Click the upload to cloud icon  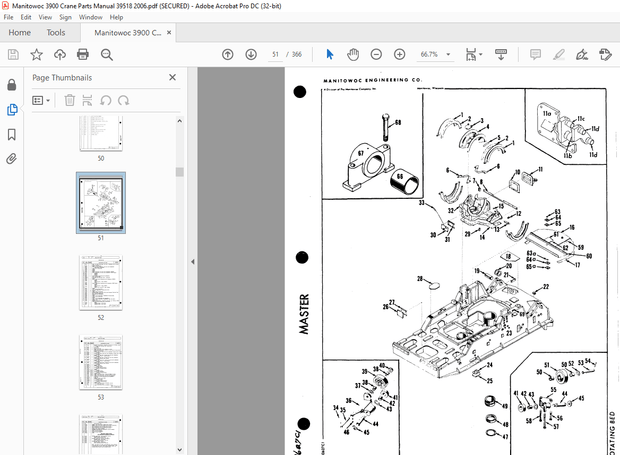click(60, 55)
